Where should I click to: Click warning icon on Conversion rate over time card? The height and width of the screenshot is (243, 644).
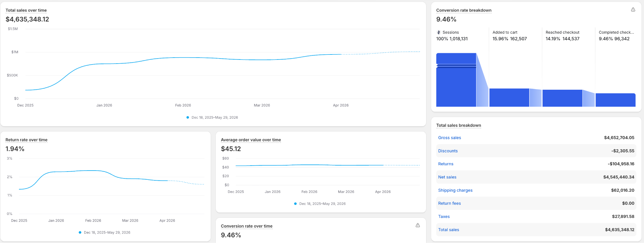click(418, 225)
